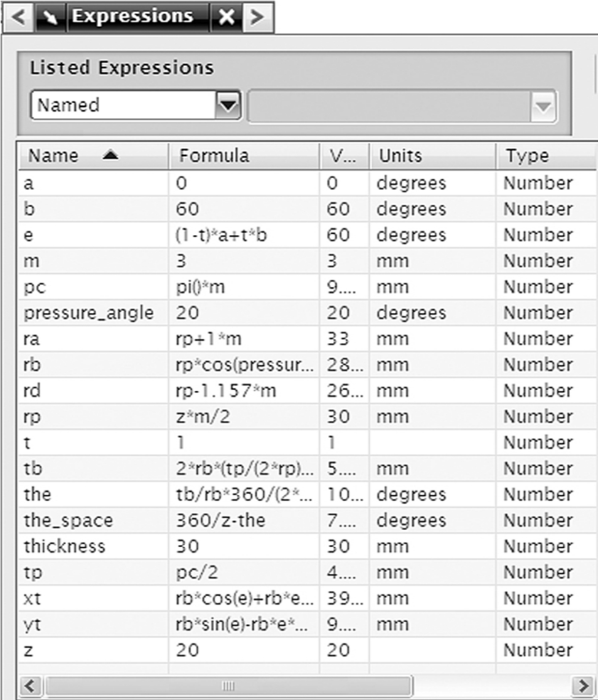Close the Expressions tab with the X
The width and height of the screenshot is (598, 700).
(227, 18)
